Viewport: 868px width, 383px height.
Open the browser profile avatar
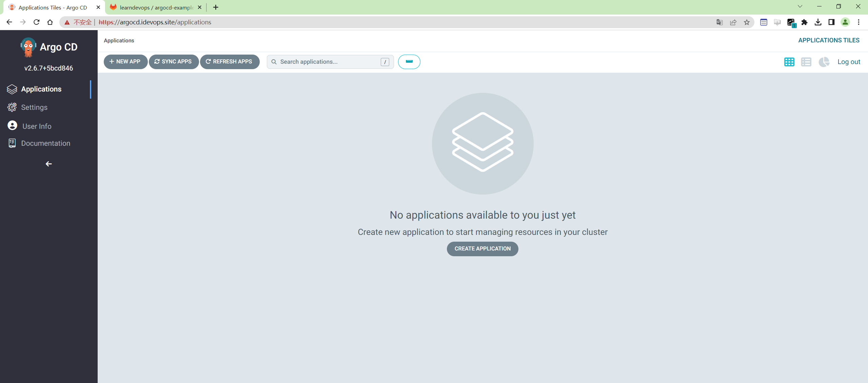pyautogui.click(x=845, y=22)
